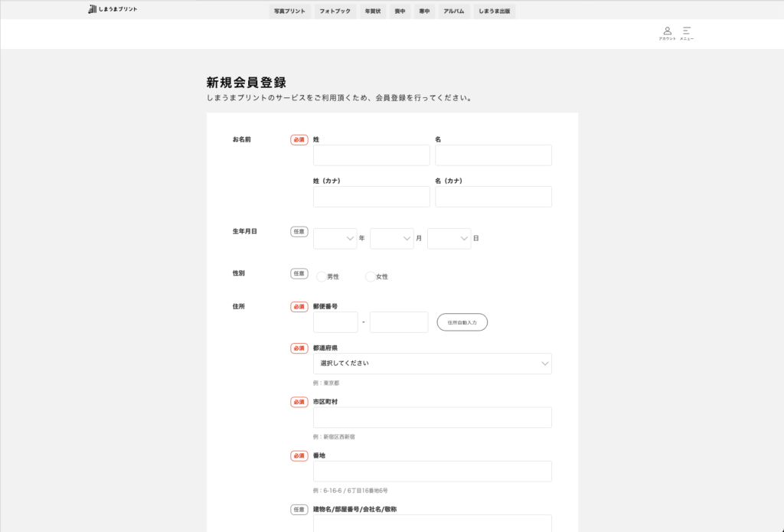Screen dimensions: 784x532
Task: Focus the 番地 address field
Action: click(x=432, y=472)
